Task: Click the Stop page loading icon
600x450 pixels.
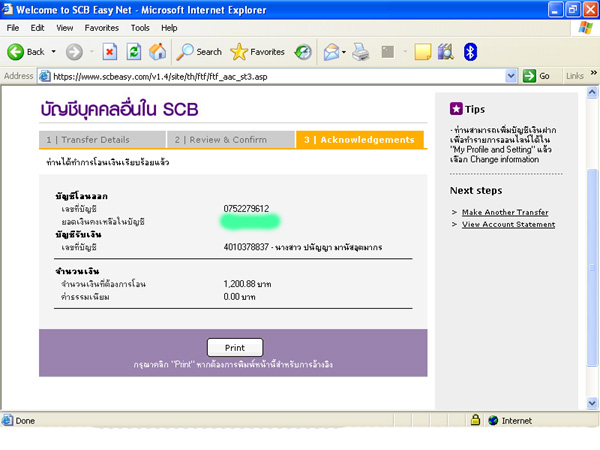Action: [109, 52]
